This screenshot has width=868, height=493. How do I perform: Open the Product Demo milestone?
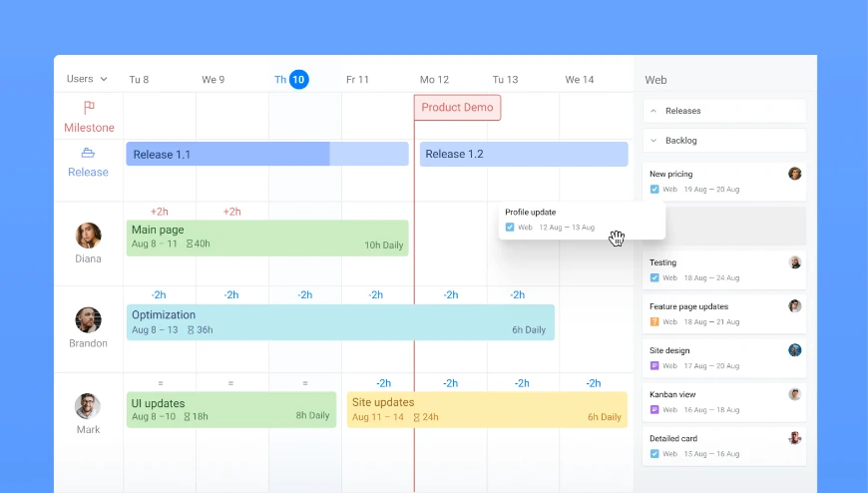tap(457, 108)
